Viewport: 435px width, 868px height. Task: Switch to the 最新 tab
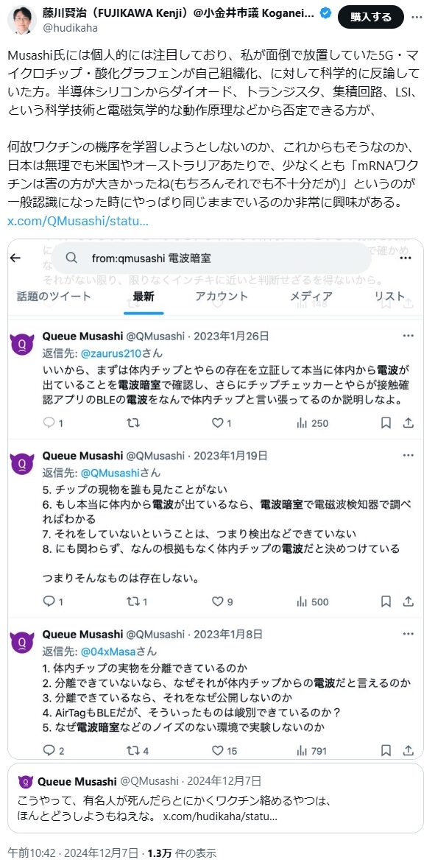point(144,296)
